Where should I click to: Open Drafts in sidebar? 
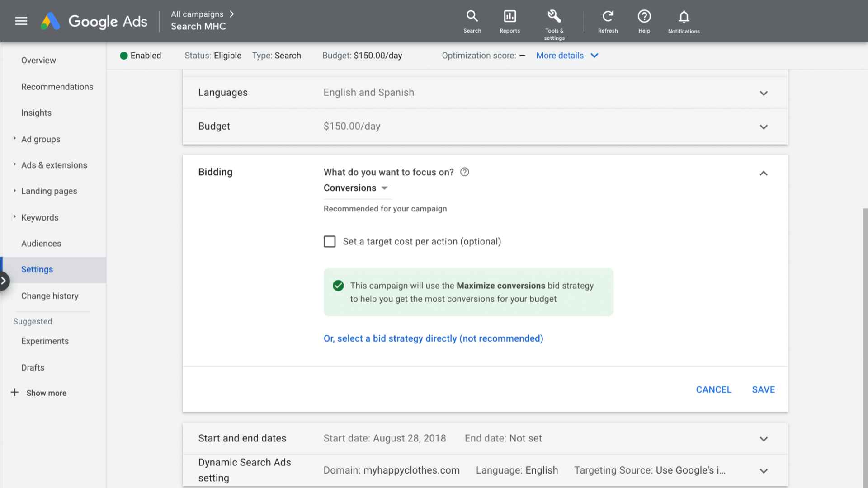pyautogui.click(x=33, y=367)
